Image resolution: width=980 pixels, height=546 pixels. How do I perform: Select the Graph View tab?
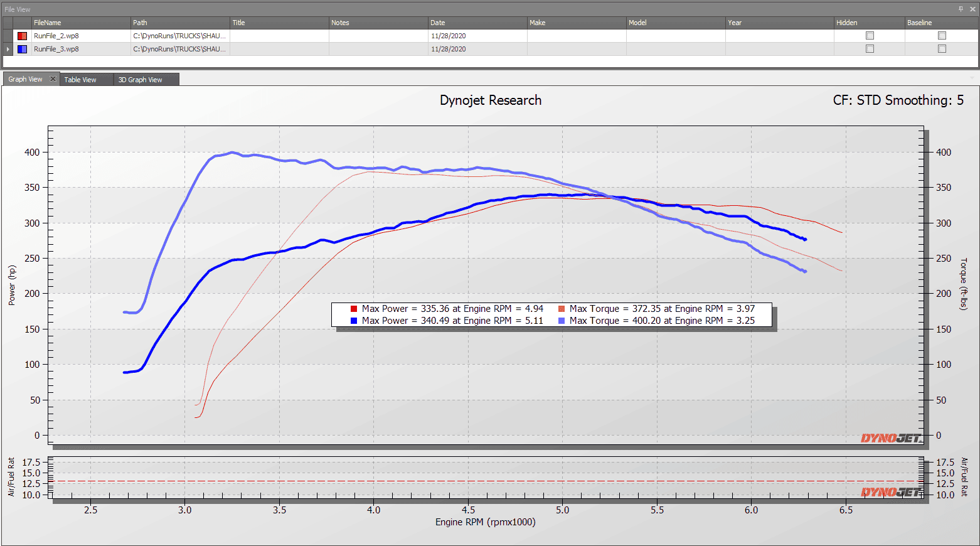(x=25, y=79)
